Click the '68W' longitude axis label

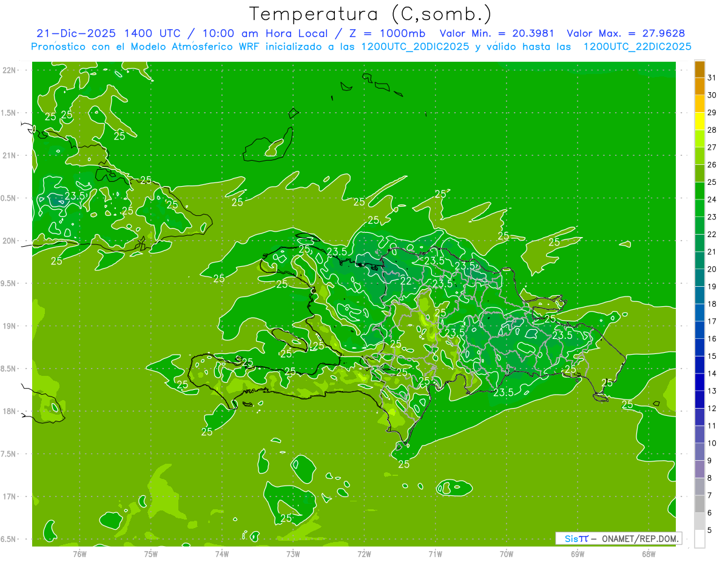(648, 554)
